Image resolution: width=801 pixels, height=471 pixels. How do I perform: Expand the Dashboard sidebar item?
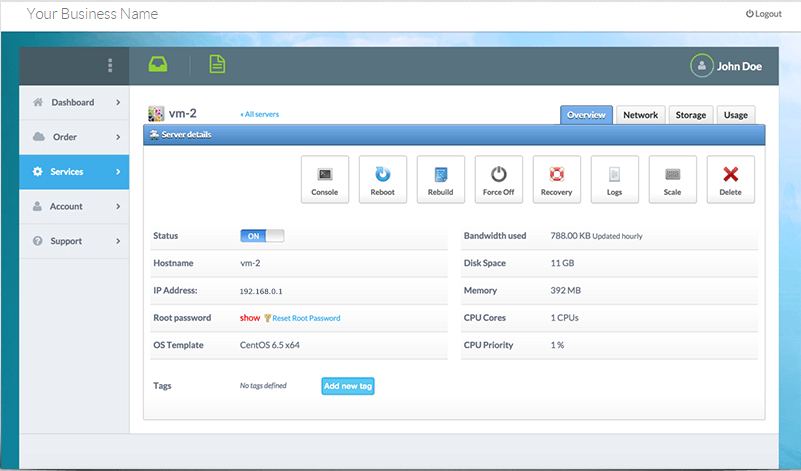point(74,102)
